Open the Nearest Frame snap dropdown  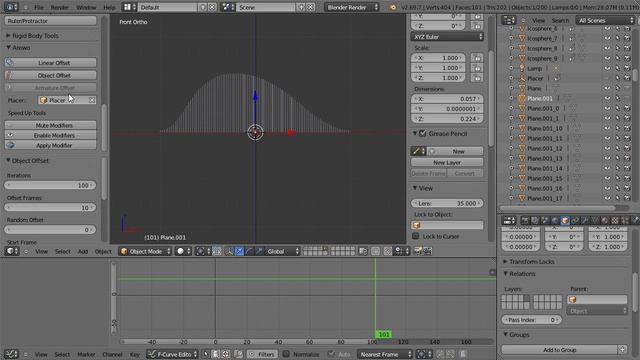[385, 354]
